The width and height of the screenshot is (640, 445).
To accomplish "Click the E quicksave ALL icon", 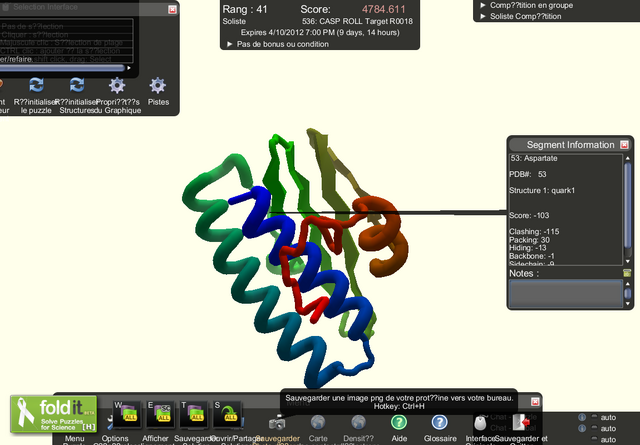I will (161, 414).
